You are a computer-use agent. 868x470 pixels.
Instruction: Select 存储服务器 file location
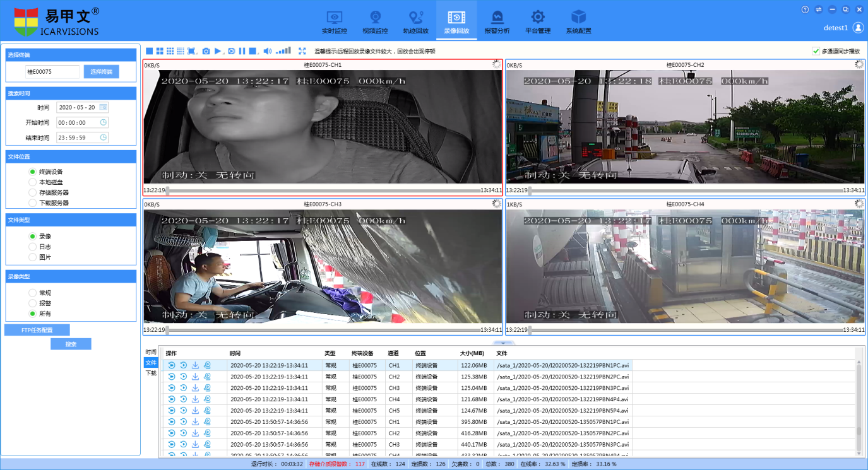click(33, 192)
